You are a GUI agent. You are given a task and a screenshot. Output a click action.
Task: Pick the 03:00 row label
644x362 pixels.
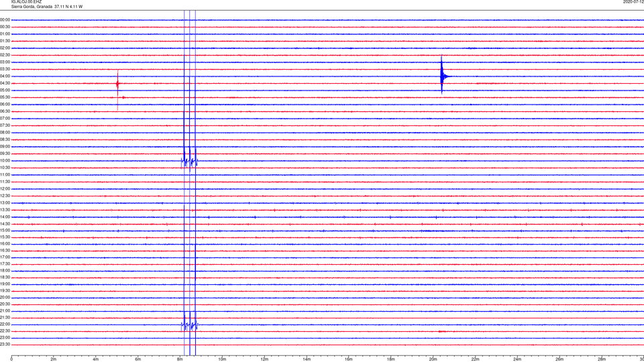coord(5,62)
